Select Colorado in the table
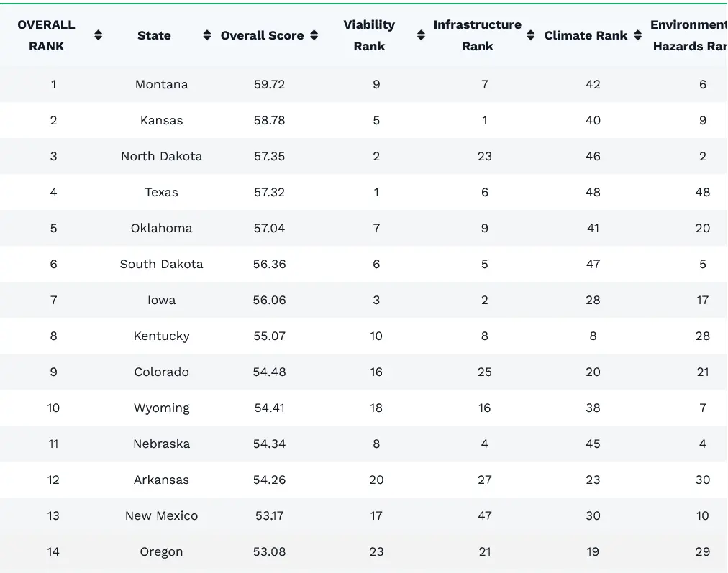 [x=161, y=372]
